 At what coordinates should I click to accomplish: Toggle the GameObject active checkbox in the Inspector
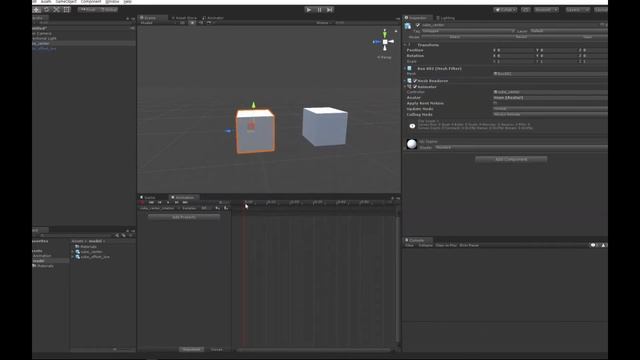pos(418,25)
